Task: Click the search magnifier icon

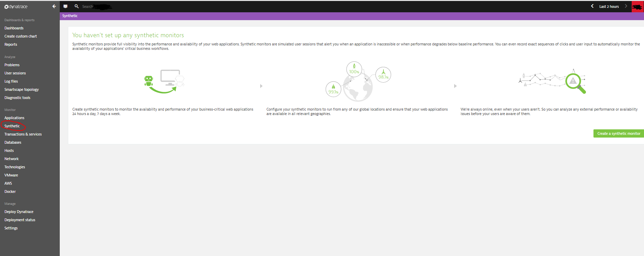Action: [x=76, y=6]
